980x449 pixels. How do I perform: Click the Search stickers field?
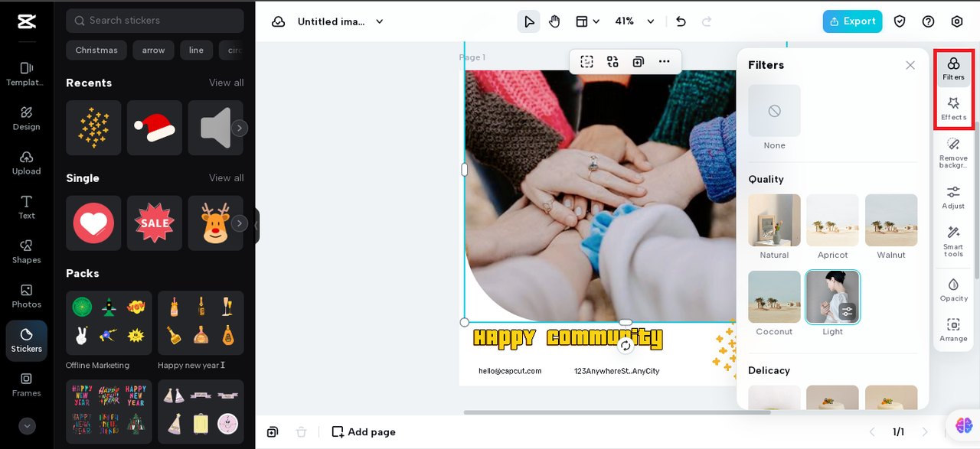[x=155, y=21]
